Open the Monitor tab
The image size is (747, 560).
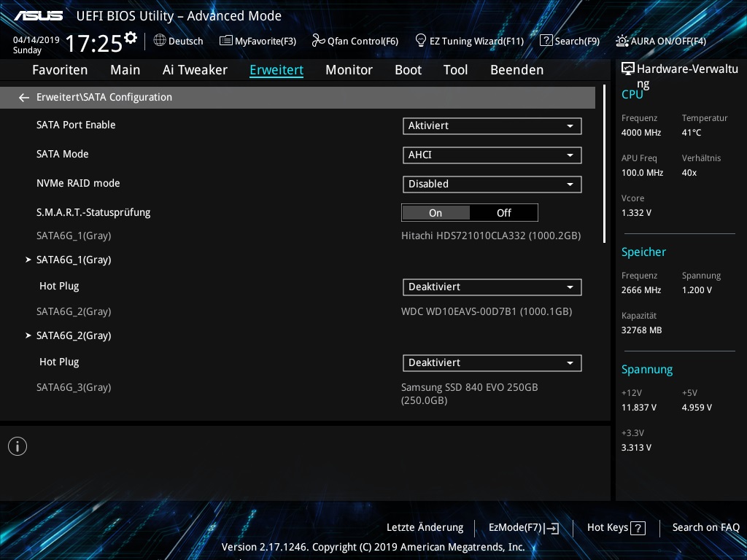[x=349, y=70]
